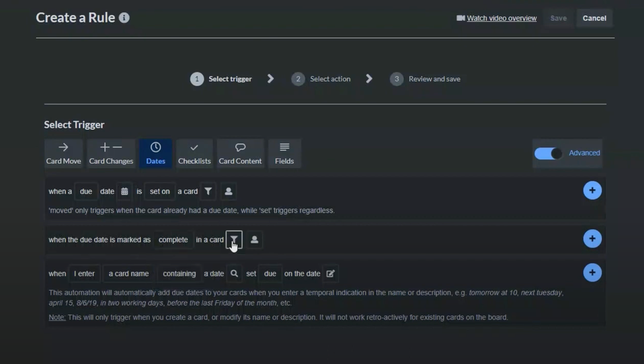This screenshot has width=644, height=364.
Task: Open the Card Move trigger tab
Action: [63, 154]
